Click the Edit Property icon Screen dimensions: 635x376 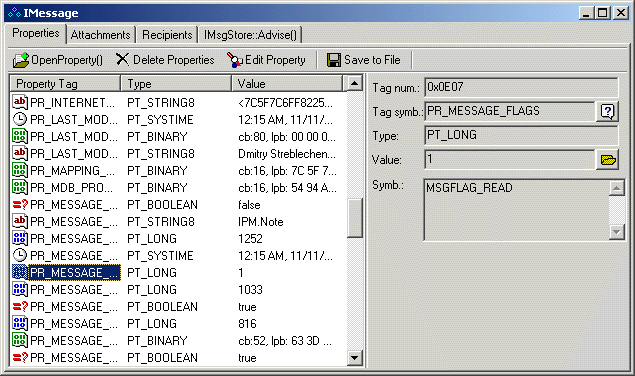pos(234,60)
